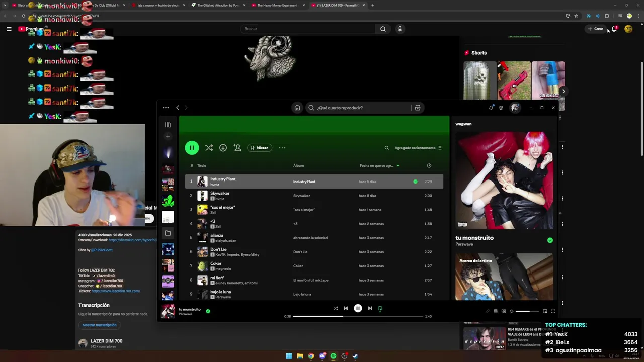The width and height of the screenshot is (644, 362).
Task: Search within the playlist using the magnifier icon
Action: (387, 148)
